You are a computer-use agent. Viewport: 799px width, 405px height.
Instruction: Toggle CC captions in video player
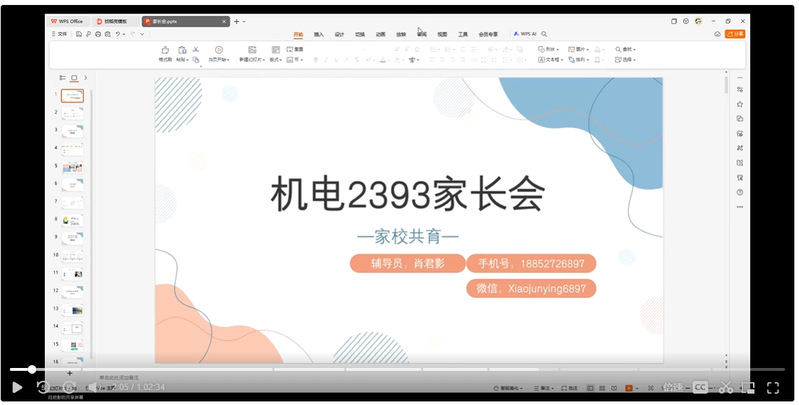point(700,387)
